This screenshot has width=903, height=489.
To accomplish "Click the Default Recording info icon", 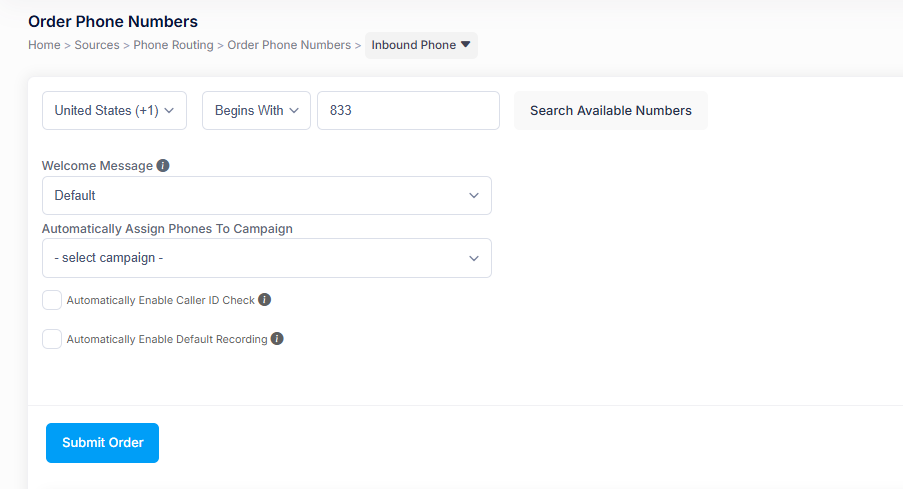I will (x=277, y=339).
